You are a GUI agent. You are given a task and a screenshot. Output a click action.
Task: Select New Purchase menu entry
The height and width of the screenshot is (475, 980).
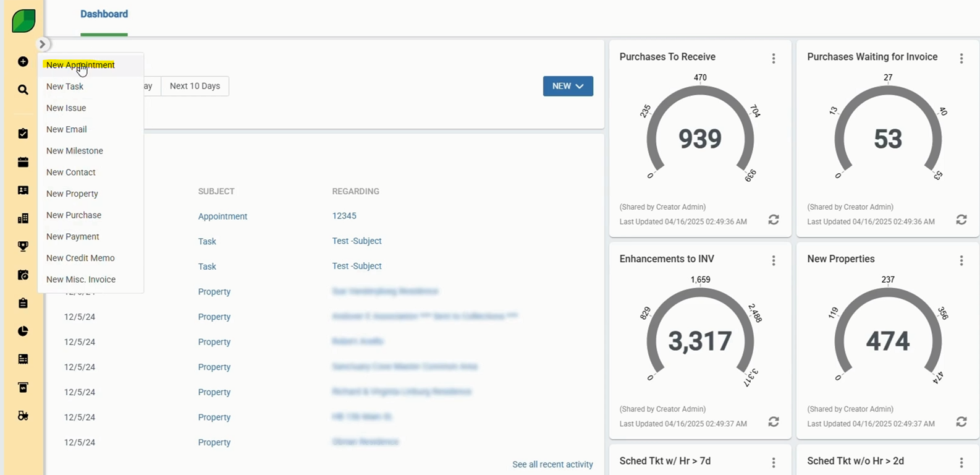(91, 215)
